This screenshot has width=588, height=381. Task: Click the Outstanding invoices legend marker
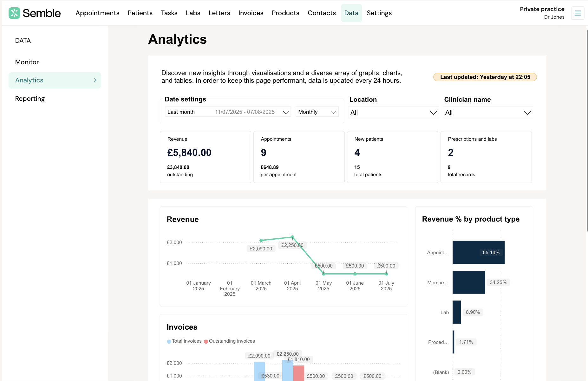[206, 341]
